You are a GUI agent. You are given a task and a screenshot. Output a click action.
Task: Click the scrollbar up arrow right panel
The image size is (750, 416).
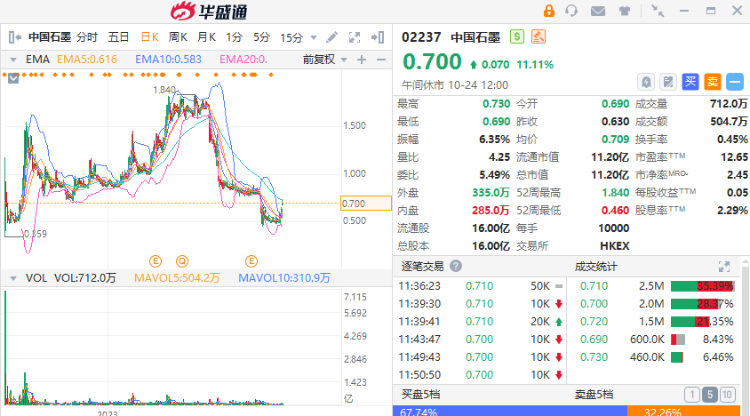coord(745,263)
